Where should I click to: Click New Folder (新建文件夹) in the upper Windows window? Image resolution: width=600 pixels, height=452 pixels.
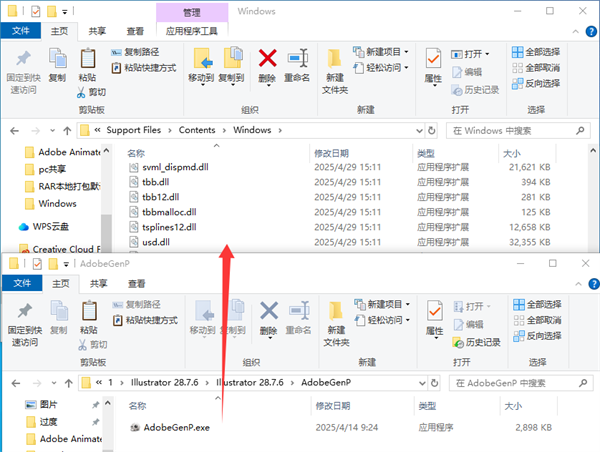pyautogui.click(x=334, y=68)
